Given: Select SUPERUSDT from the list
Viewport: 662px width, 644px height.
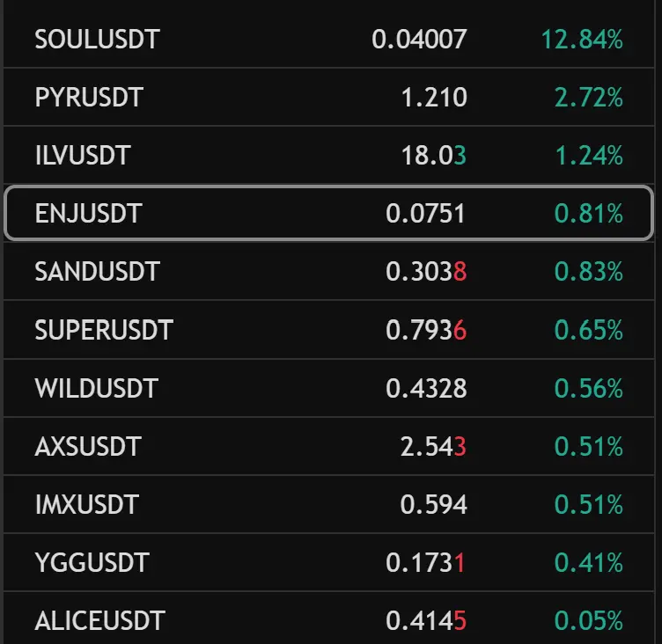Looking at the screenshot, I should coord(104,330).
